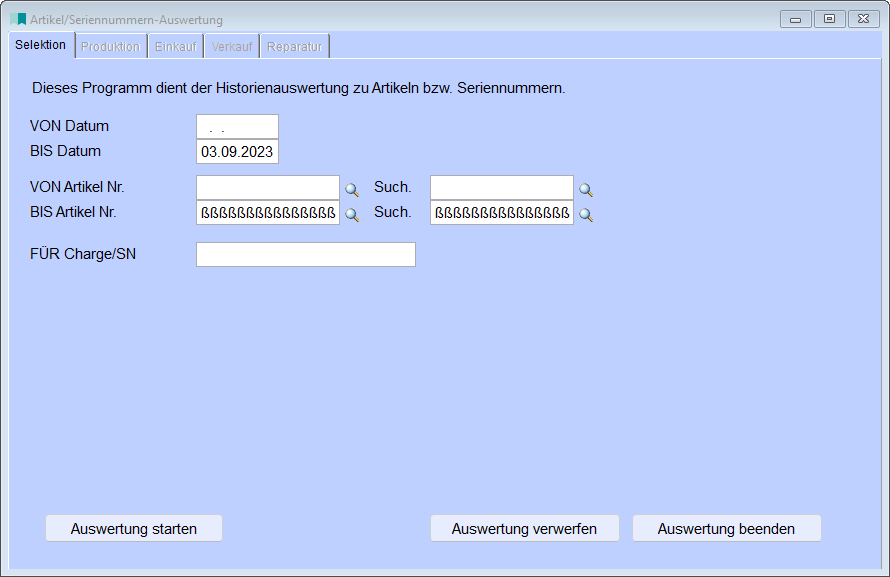This screenshot has width=890, height=577.
Task: Click the application icon in the title bar
Action: [18, 19]
